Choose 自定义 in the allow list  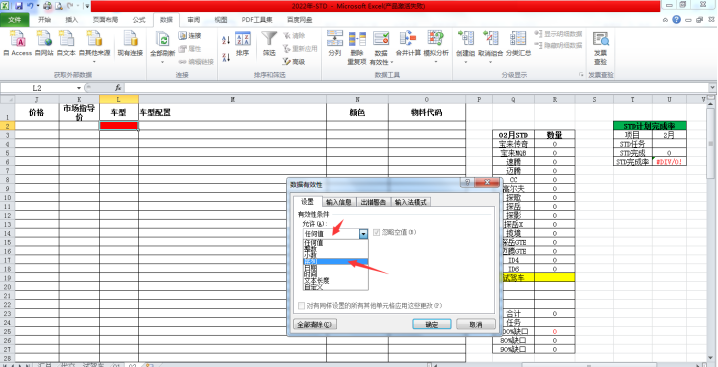[x=336, y=286]
